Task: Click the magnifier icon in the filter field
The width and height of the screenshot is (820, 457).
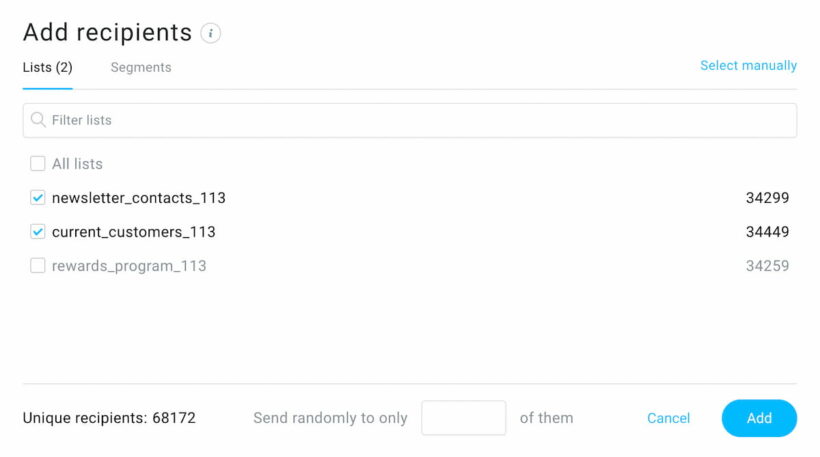Action: 38,120
